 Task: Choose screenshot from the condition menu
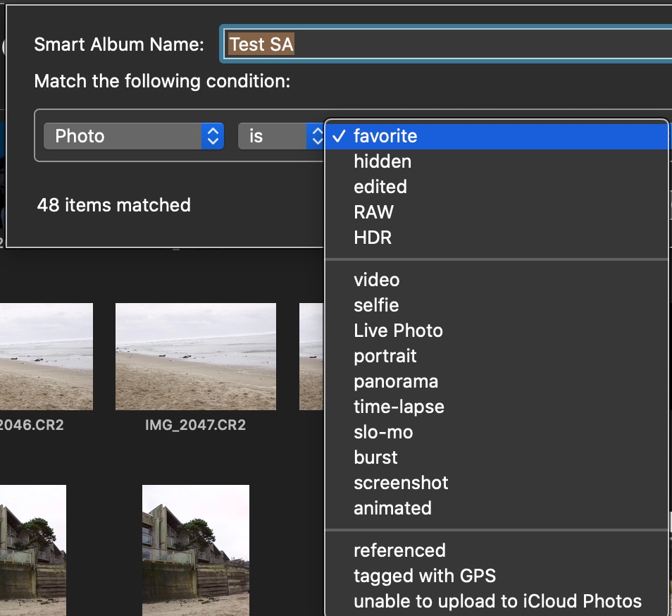(x=401, y=483)
